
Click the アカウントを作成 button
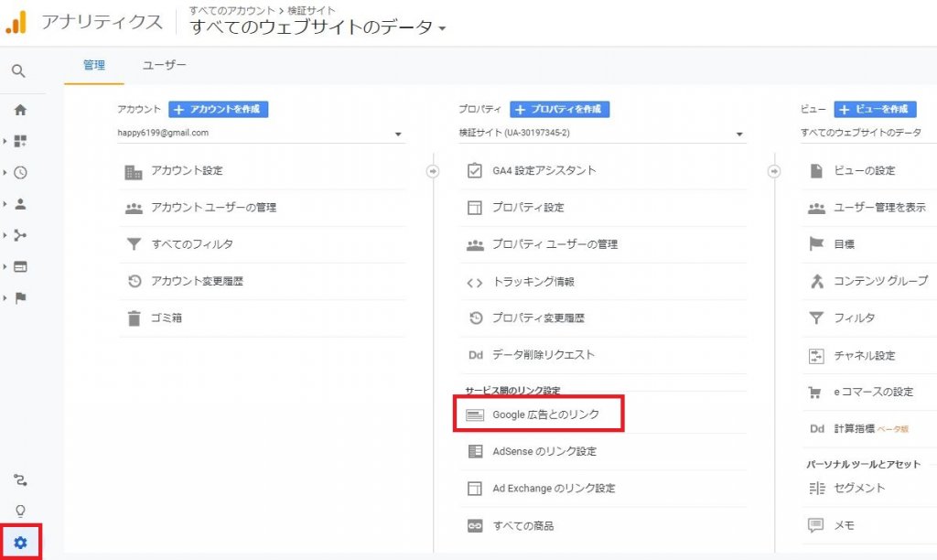[x=218, y=110]
